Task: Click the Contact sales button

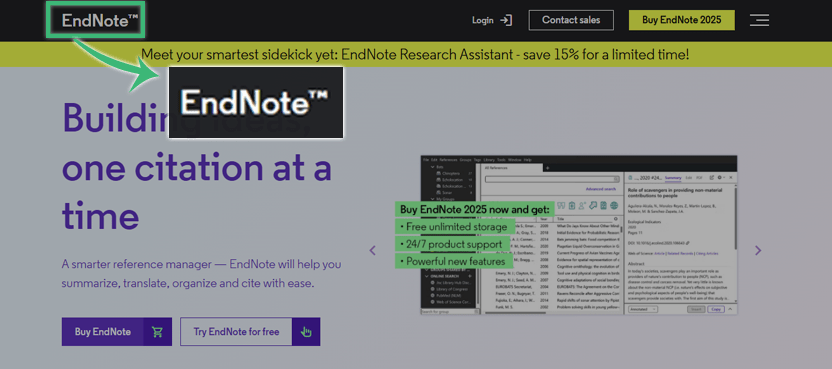Action: tap(571, 20)
